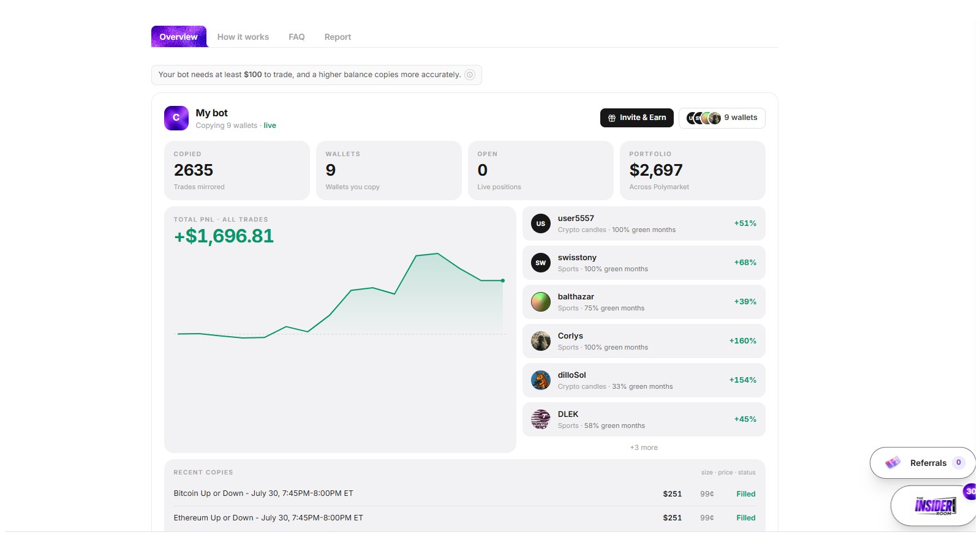This screenshot has width=980, height=551.
Task: Open the balthazar wallet name
Action: pos(576,297)
